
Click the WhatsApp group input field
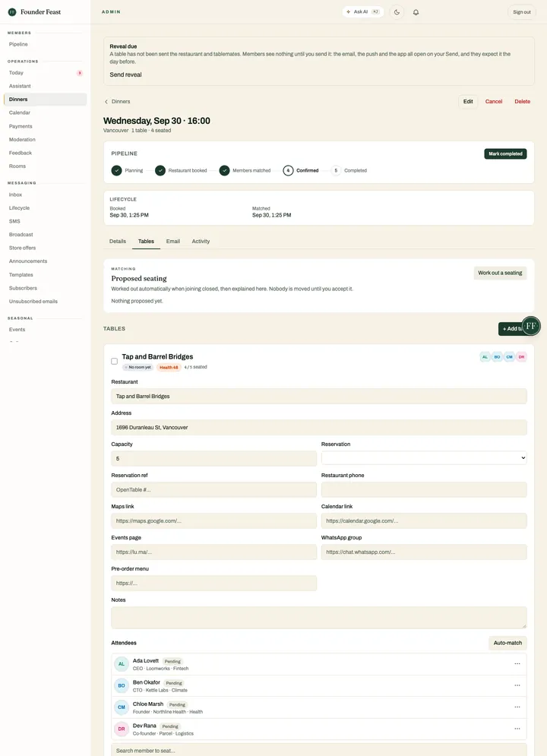point(424,552)
